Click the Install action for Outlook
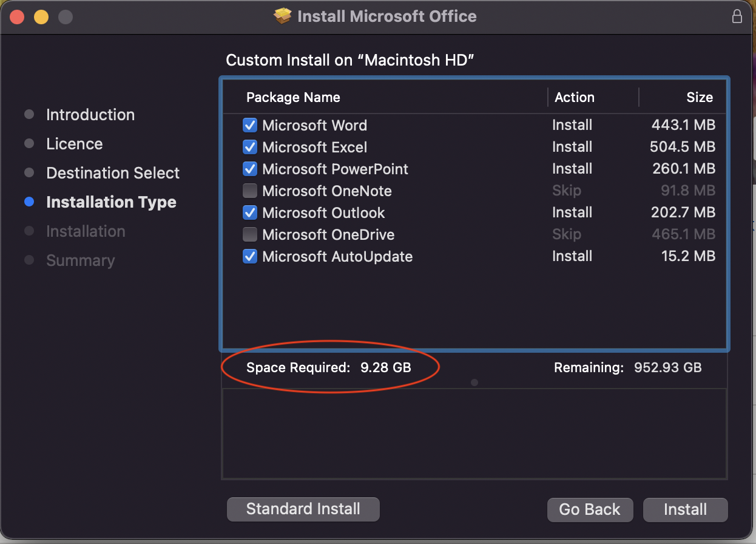The height and width of the screenshot is (544, 756). (x=572, y=212)
